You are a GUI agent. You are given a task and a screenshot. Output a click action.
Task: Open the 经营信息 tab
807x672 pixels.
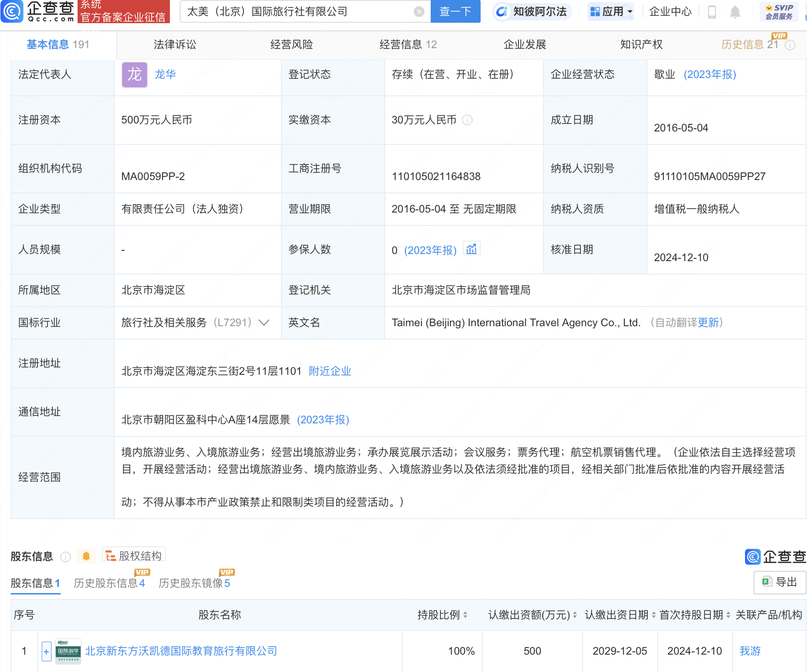coord(408,45)
